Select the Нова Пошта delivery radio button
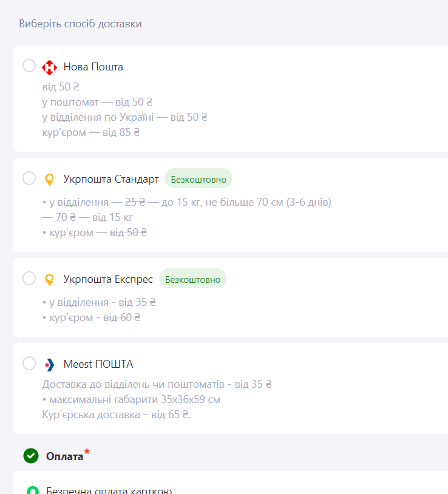 click(29, 66)
